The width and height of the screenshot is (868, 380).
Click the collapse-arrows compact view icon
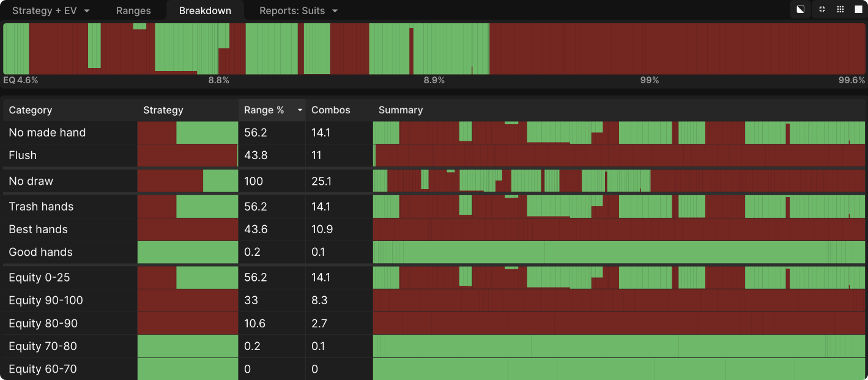pos(822,9)
